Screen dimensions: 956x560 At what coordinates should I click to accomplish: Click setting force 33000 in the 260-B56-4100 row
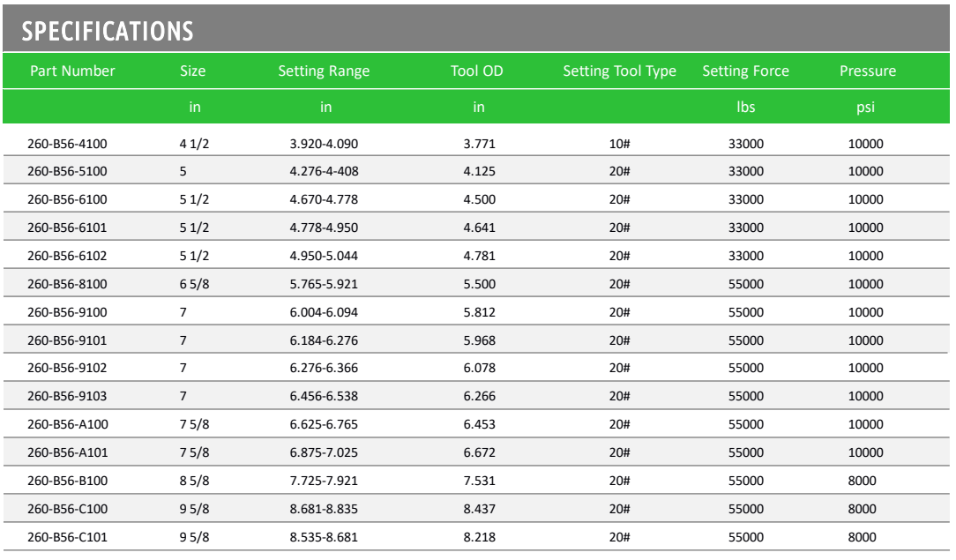click(x=745, y=144)
